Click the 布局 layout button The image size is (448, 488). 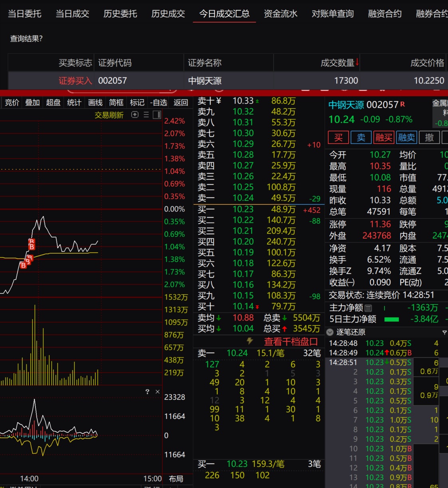pyautogui.click(x=176, y=478)
